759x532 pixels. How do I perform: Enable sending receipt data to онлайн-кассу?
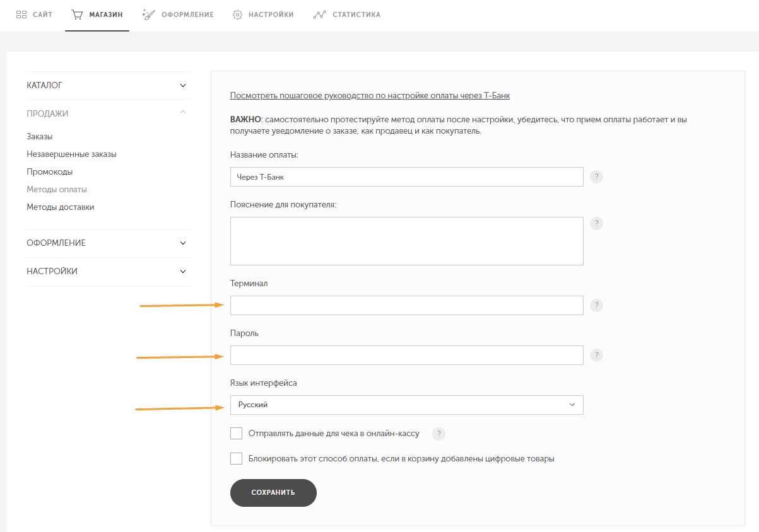coord(237,434)
